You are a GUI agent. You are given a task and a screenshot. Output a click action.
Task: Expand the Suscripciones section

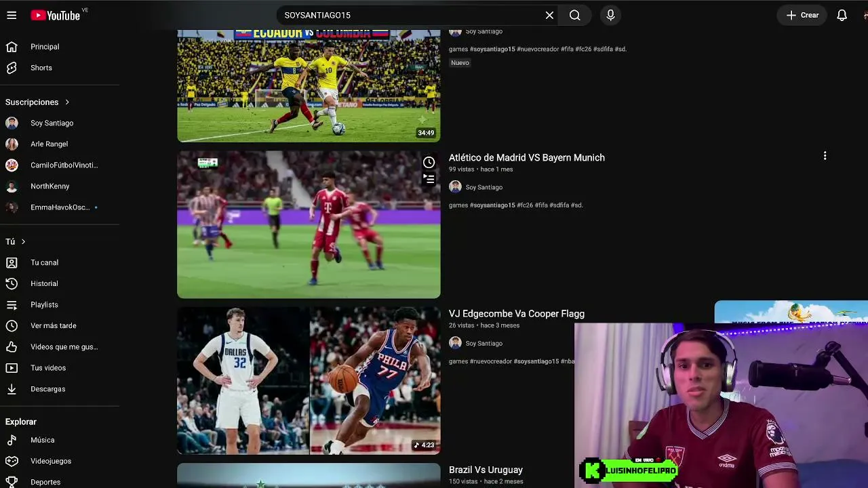[x=37, y=102]
